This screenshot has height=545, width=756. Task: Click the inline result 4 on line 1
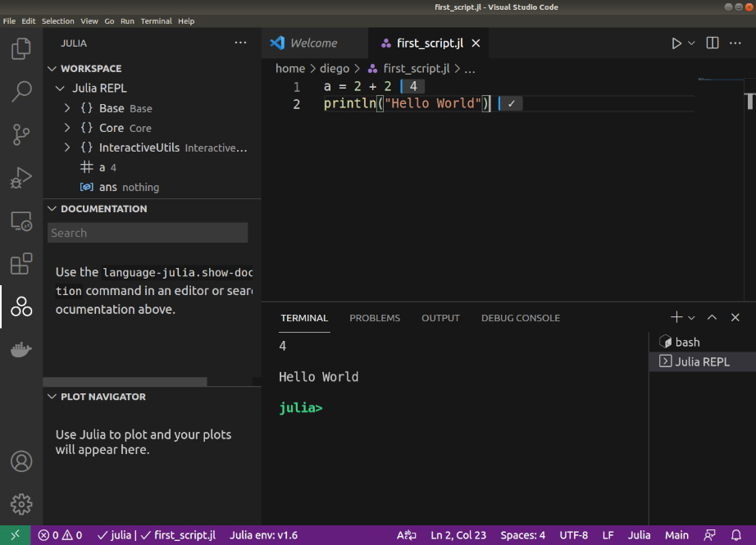412,86
